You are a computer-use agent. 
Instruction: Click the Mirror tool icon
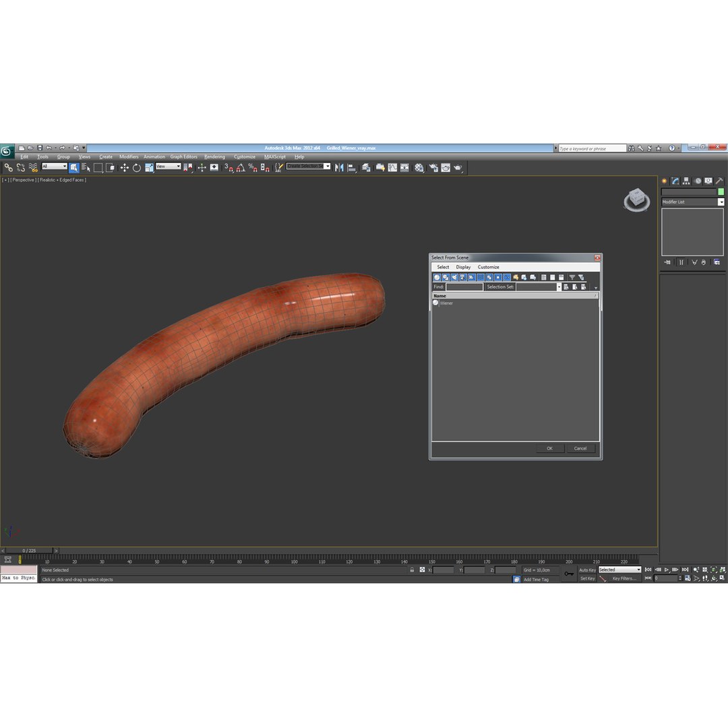[339, 168]
